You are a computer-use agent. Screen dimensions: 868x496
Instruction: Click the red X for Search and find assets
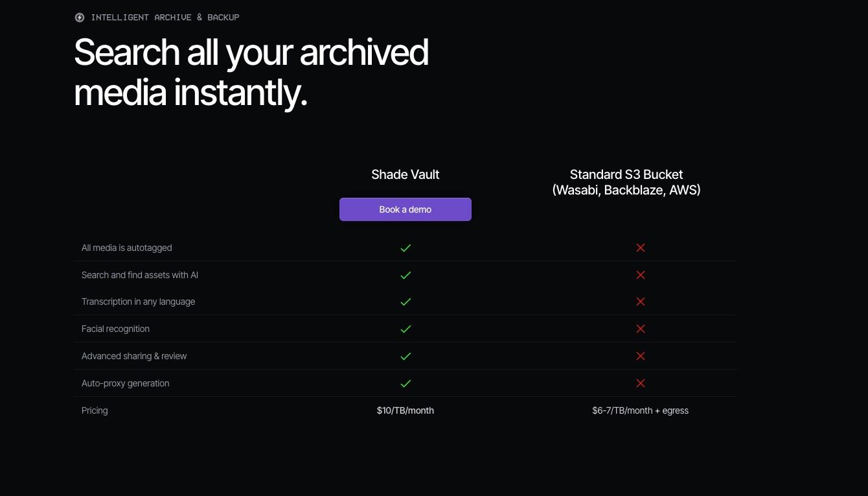pyautogui.click(x=641, y=275)
